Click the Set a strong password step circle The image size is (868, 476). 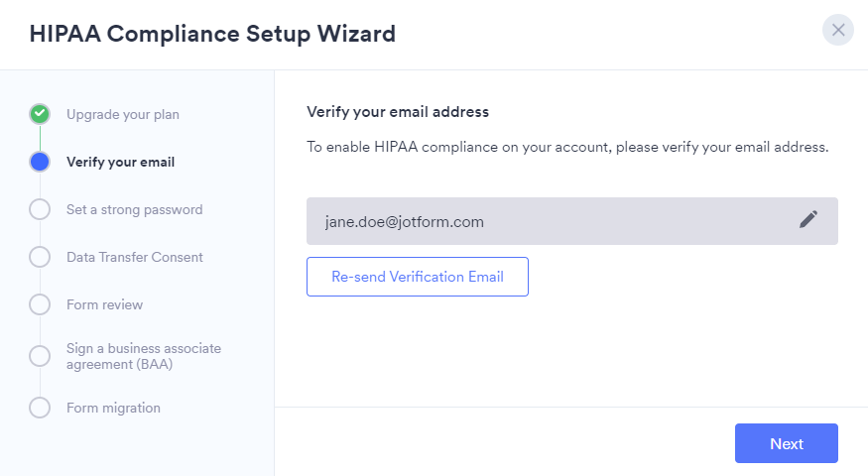click(x=40, y=209)
